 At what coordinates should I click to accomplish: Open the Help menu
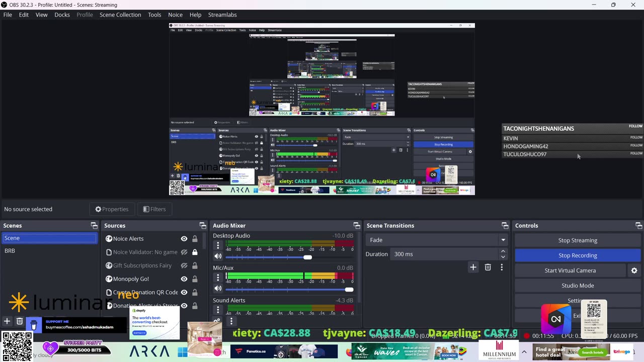tap(195, 15)
